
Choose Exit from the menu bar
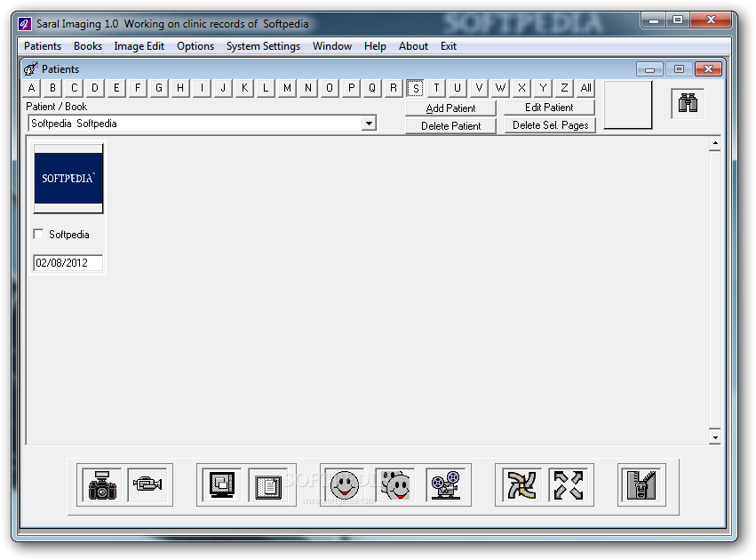click(449, 46)
